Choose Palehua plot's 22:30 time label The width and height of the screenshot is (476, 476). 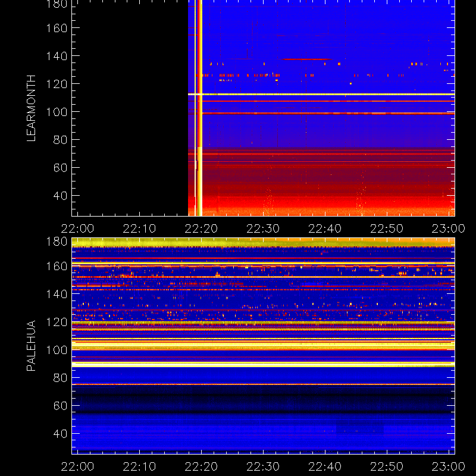[263, 466]
